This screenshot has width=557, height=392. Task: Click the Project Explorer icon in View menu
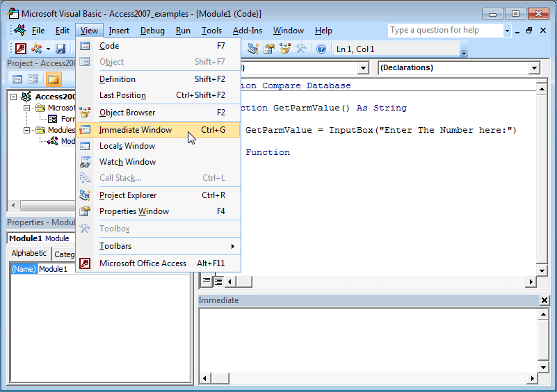pos(85,195)
